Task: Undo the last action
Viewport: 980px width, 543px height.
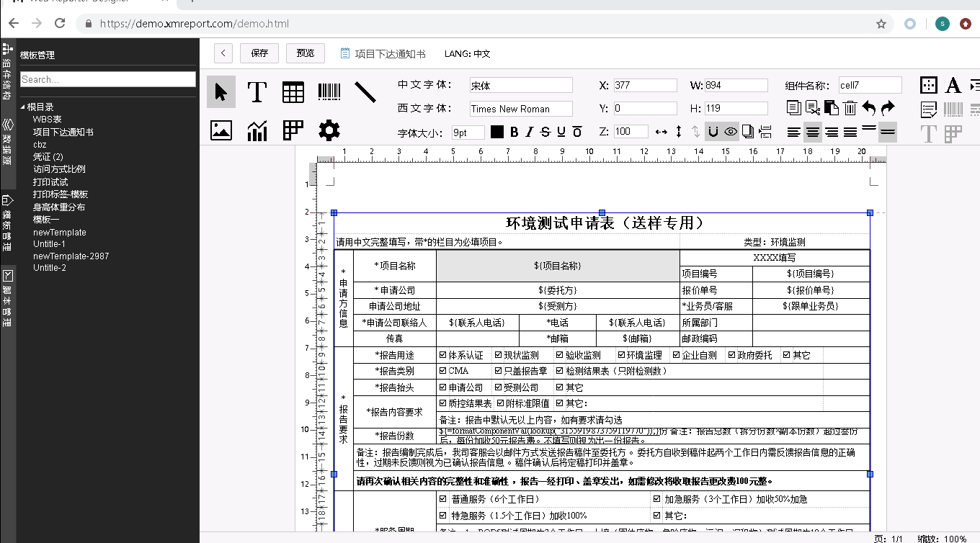Action: (869, 108)
